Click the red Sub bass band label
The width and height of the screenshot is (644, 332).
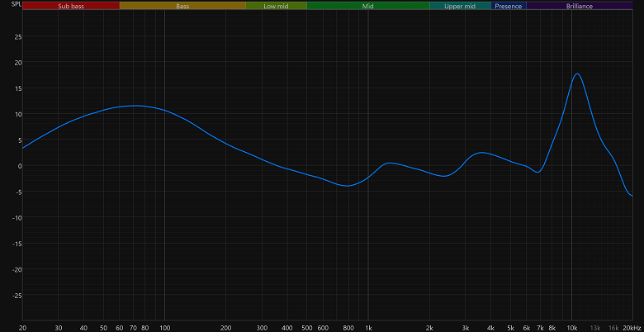point(70,6)
